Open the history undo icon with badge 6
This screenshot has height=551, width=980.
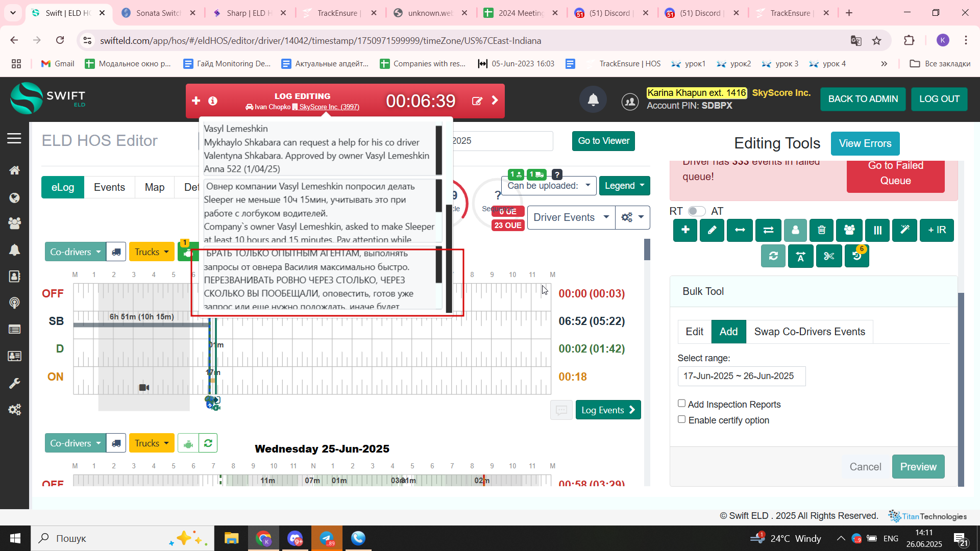[856, 256]
